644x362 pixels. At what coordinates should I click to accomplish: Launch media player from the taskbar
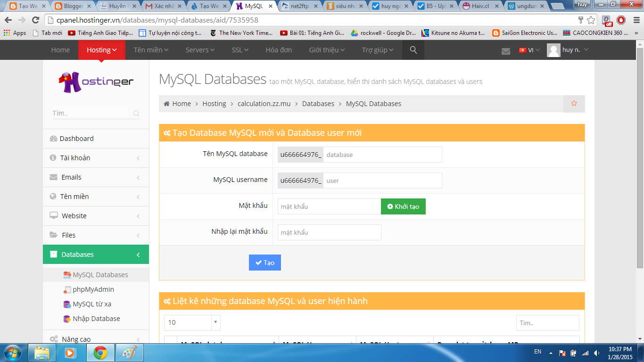(x=70, y=353)
